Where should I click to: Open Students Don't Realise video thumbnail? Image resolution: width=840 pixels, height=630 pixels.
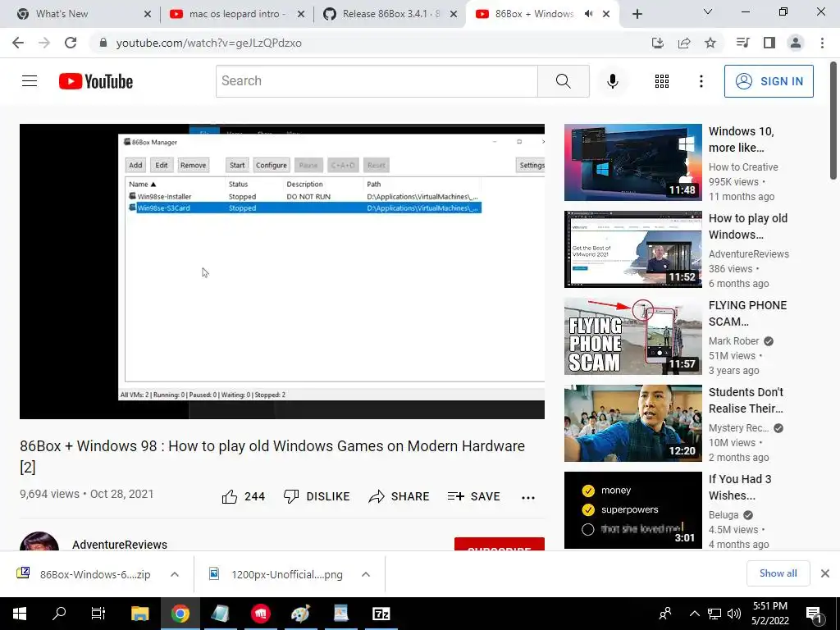[x=632, y=423]
